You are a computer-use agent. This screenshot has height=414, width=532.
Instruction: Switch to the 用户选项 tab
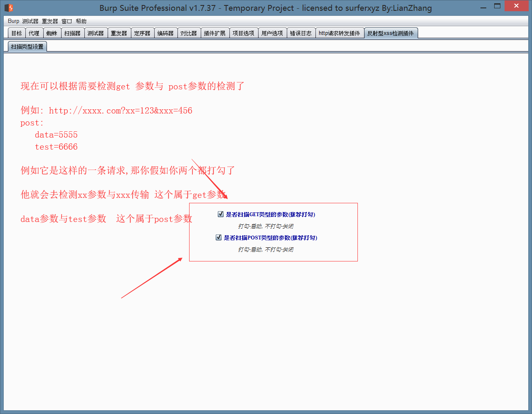pos(272,33)
